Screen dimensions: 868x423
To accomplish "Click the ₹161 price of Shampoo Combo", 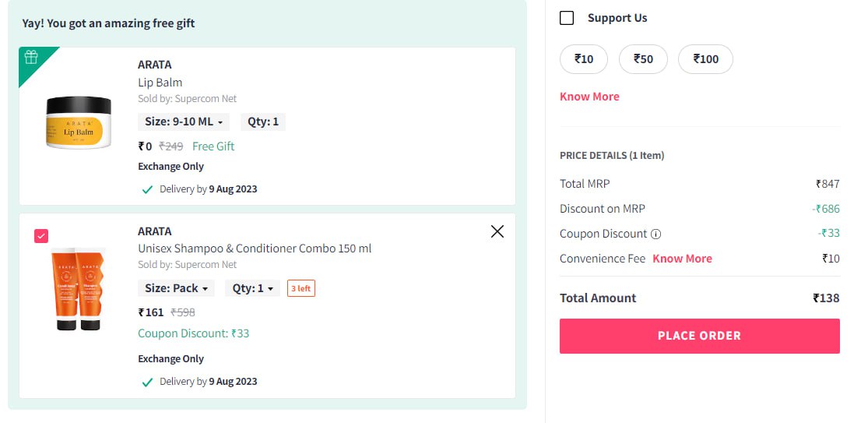I will (x=151, y=313).
